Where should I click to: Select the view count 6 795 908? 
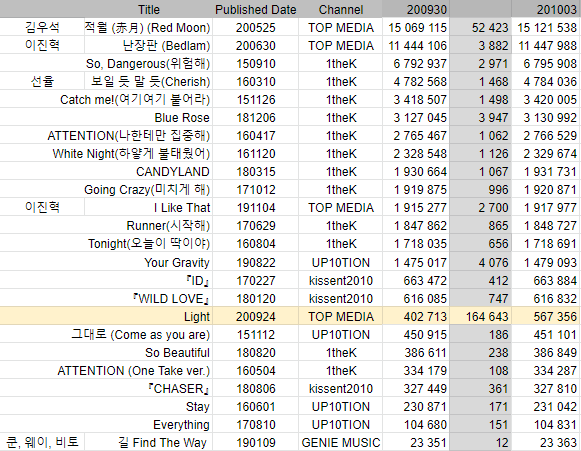tap(550, 63)
